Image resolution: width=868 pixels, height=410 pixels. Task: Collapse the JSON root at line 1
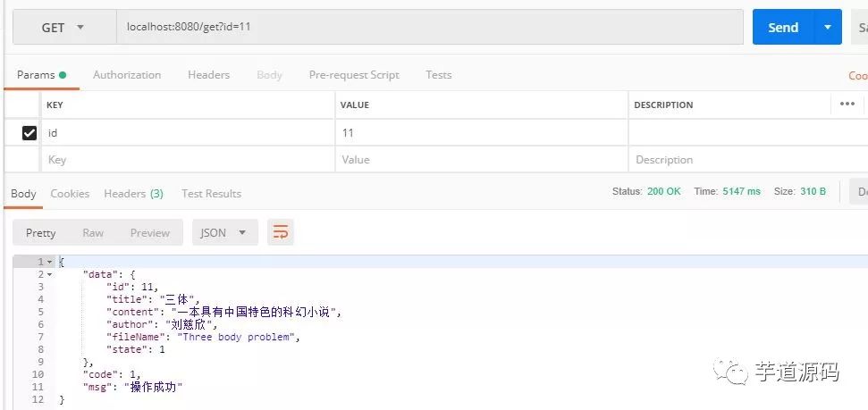[50, 263]
